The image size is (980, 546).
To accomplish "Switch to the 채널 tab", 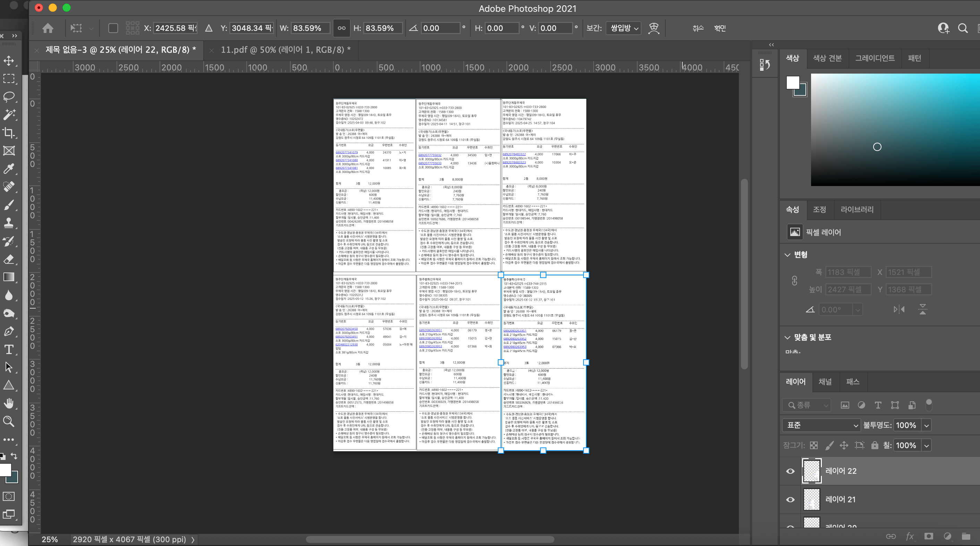I will point(825,381).
